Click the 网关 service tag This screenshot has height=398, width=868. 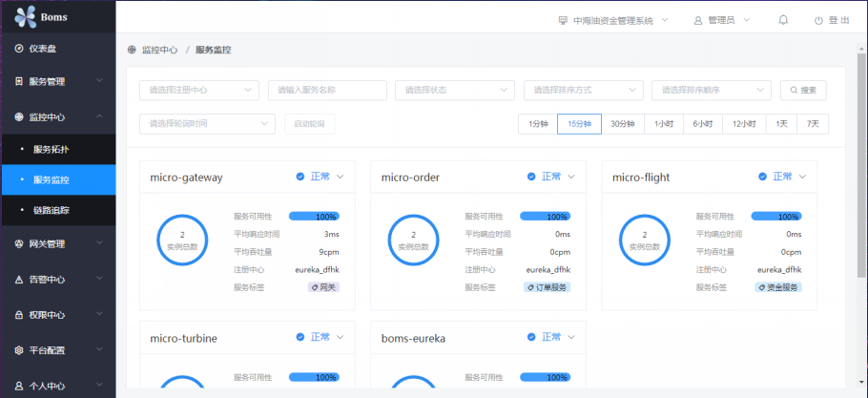tap(323, 287)
